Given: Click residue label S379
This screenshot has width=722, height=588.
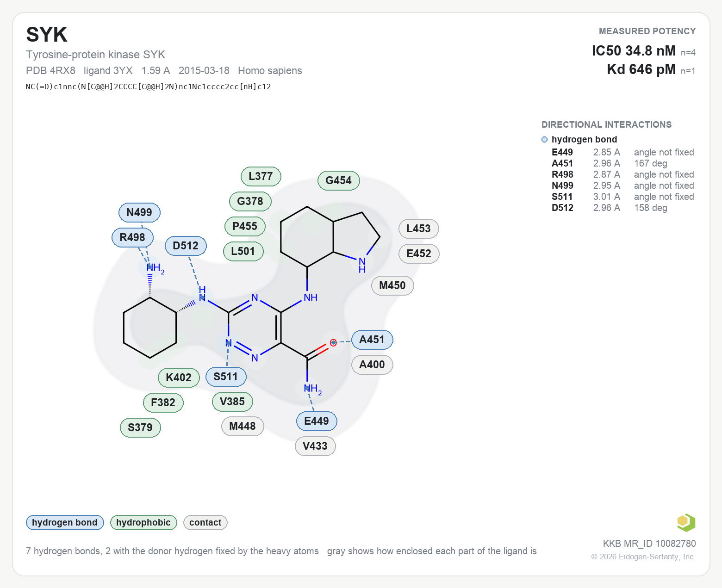Looking at the screenshot, I should click(x=141, y=427).
